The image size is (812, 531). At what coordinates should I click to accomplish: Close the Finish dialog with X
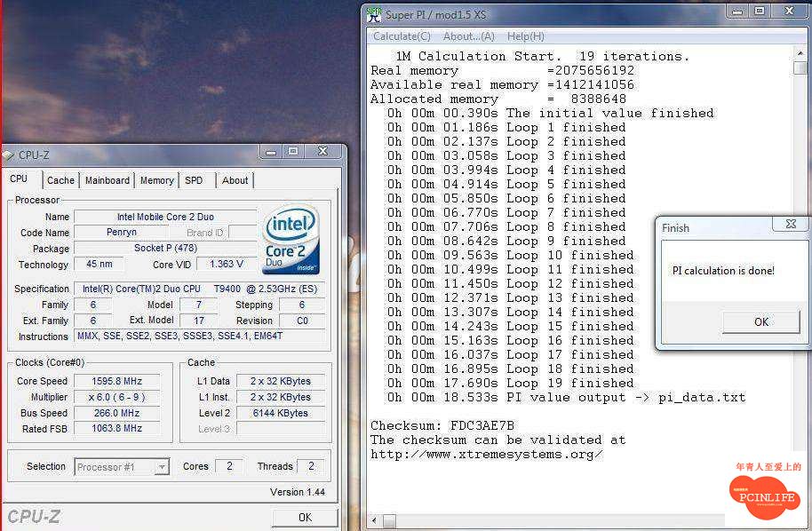click(791, 224)
